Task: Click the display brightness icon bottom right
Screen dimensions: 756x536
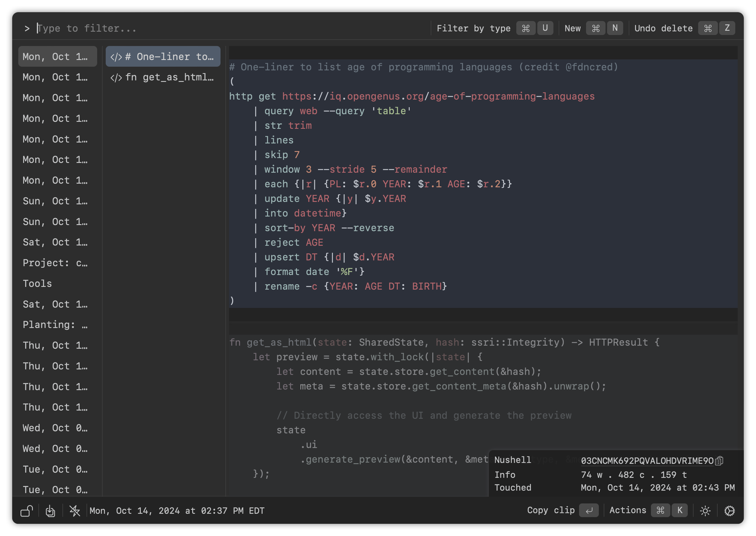Action: (705, 510)
